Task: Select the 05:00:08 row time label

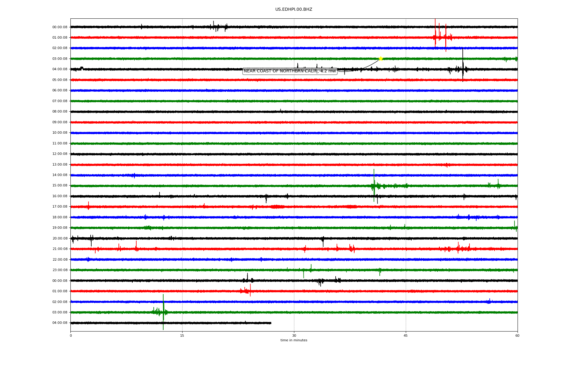Action: [60, 80]
